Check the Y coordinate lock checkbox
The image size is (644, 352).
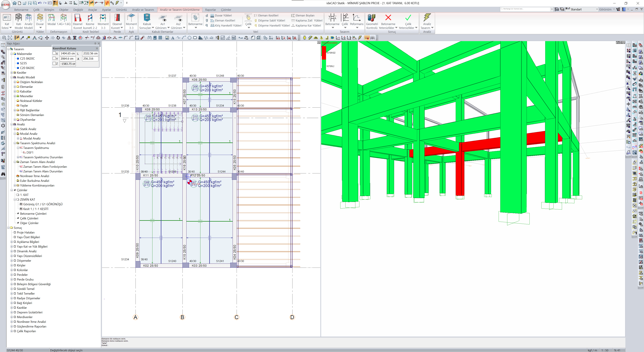54,59
